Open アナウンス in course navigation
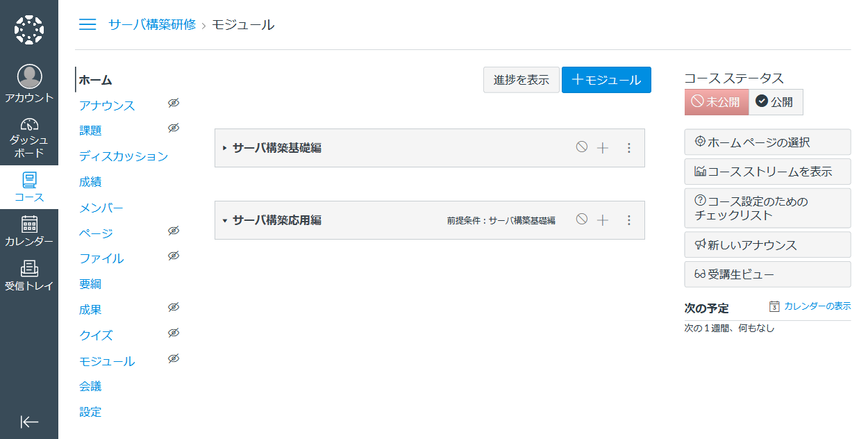This screenshot has height=439, width=868. [107, 106]
